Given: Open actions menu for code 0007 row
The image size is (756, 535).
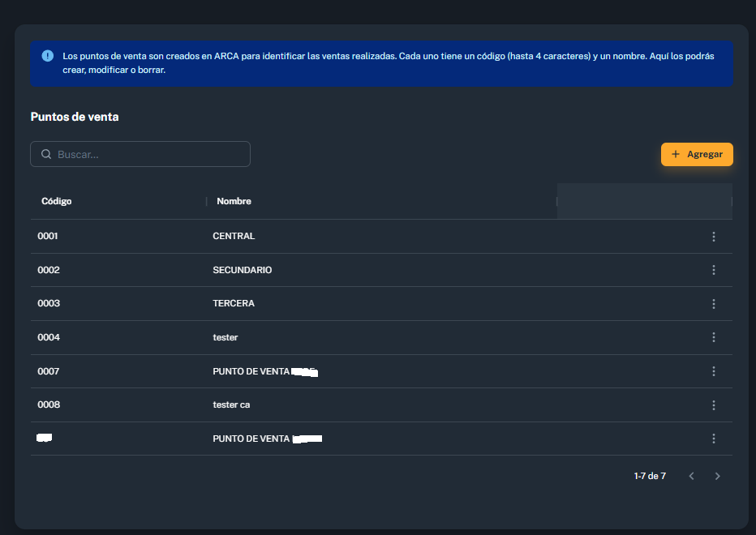Looking at the screenshot, I should point(714,371).
